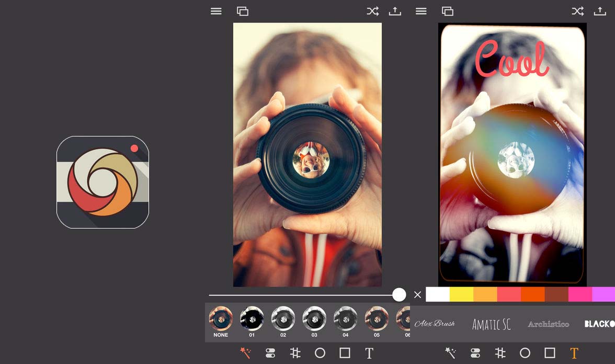Tap the shuffle icon above the left photo

pos(372,10)
